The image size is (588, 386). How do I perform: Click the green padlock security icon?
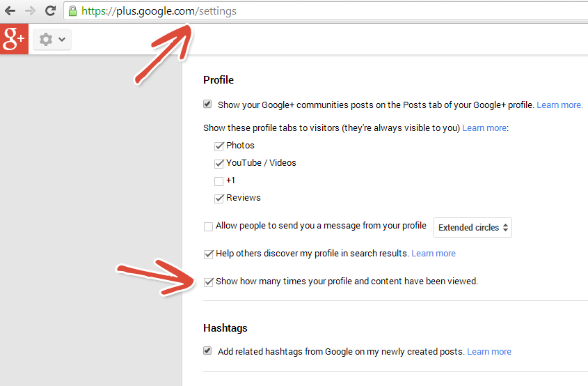point(73,11)
